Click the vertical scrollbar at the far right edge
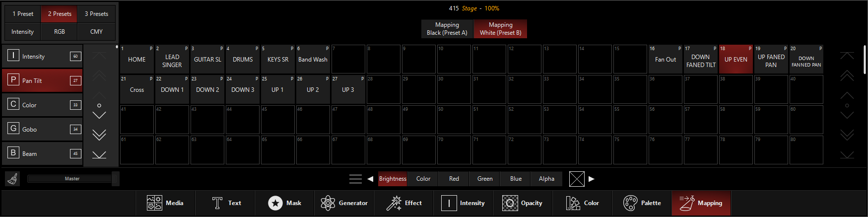868x217 pixels. (865, 60)
